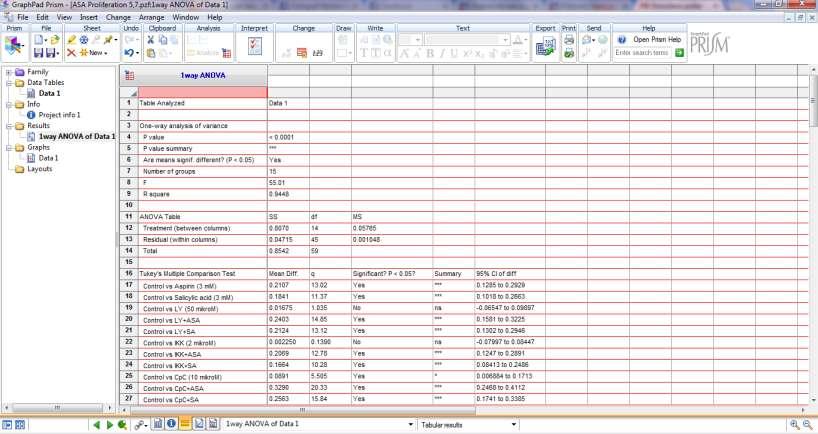Image resolution: width=818 pixels, height=434 pixels.
Task: Collapse the Graphs folder
Action: (9, 148)
